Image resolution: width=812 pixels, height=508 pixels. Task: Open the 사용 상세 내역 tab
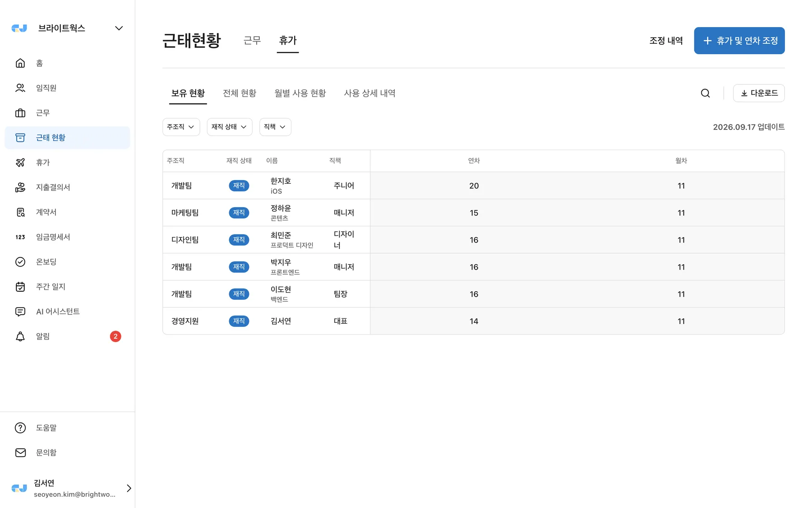(370, 93)
